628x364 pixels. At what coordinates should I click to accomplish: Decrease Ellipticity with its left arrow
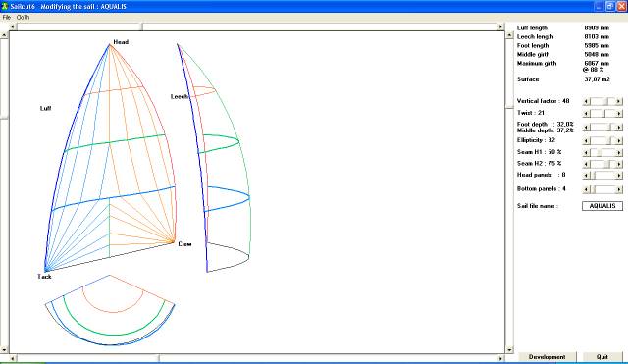coord(586,141)
